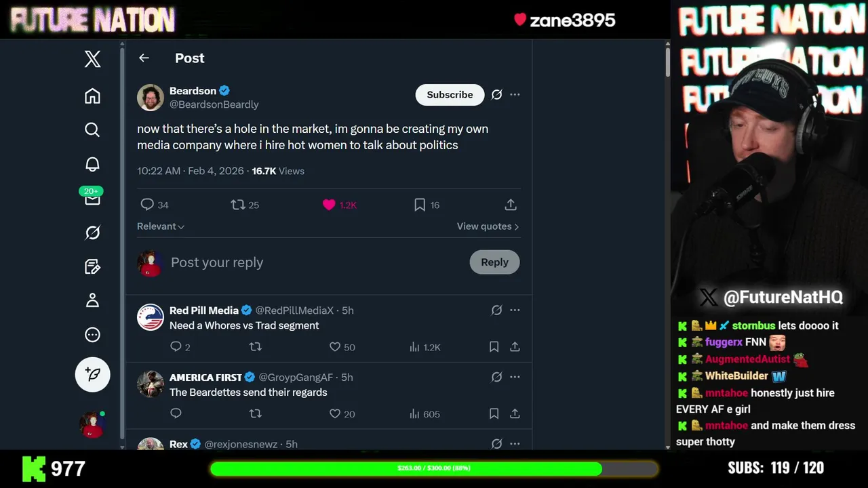
Task: Open the Search (magnifier) sidebar icon
Action: pyautogui.click(x=92, y=129)
